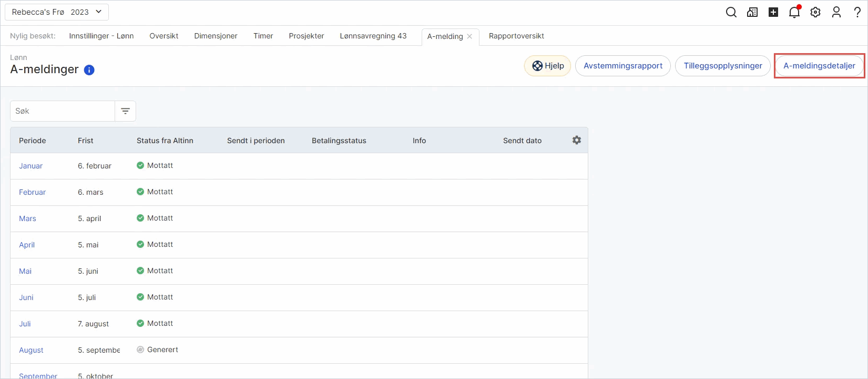
Task: Open Dimensjoner tab
Action: tap(216, 36)
